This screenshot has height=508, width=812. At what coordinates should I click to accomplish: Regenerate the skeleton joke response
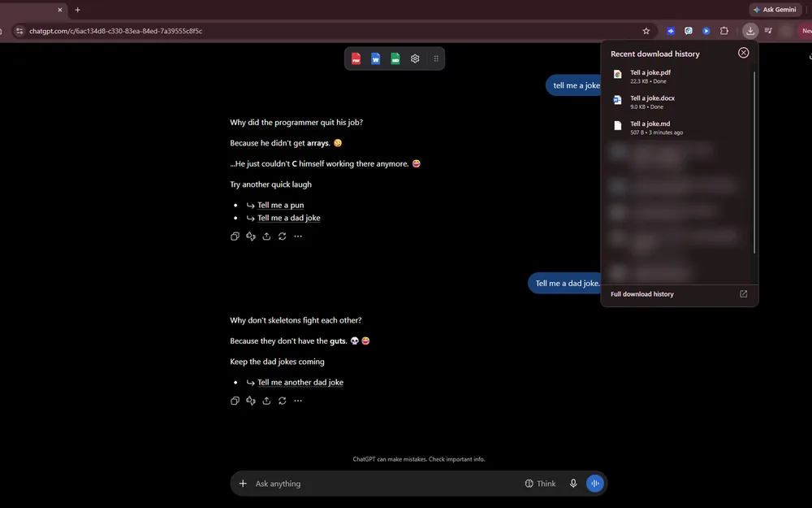[x=283, y=401]
